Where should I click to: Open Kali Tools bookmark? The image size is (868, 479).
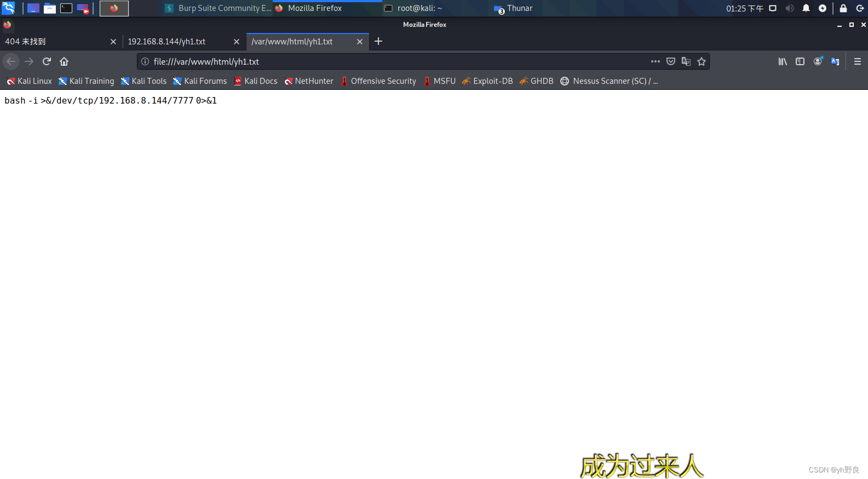[x=143, y=81]
